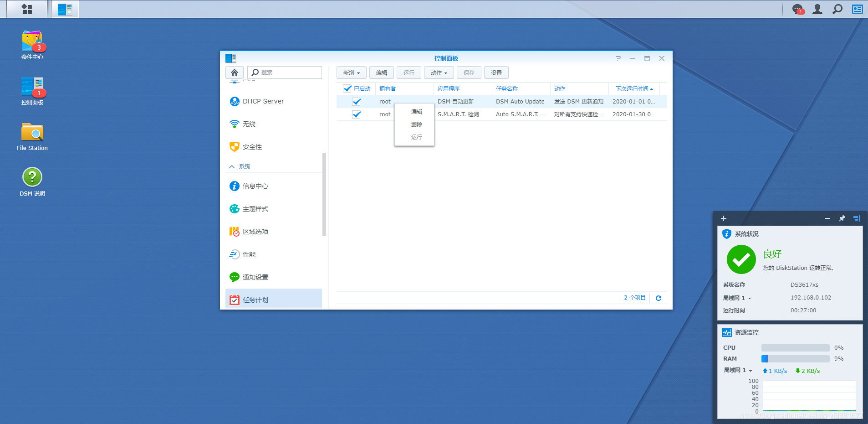Viewport: 868px width, 424px height.
Task: Open the action (动作) dropdown
Action: pos(439,73)
